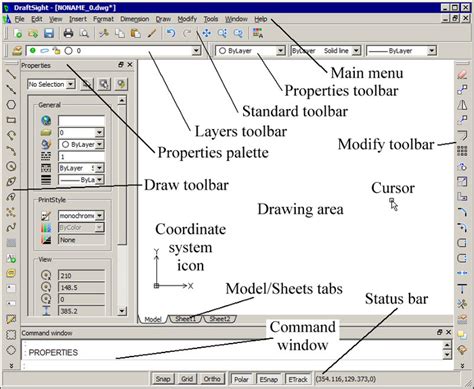Switch to the Sheet2 tab
This screenshot has height=389, width=474.
(x=220, y=319)
